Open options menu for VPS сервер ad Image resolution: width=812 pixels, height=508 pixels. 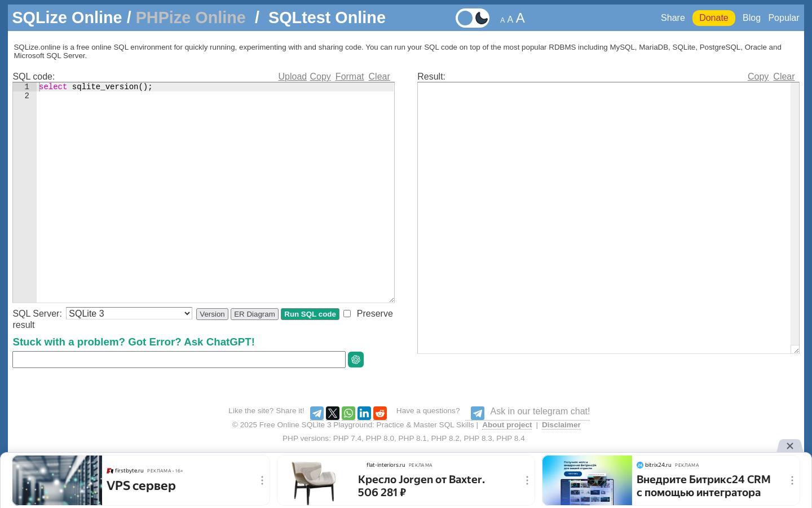point(262,480)
